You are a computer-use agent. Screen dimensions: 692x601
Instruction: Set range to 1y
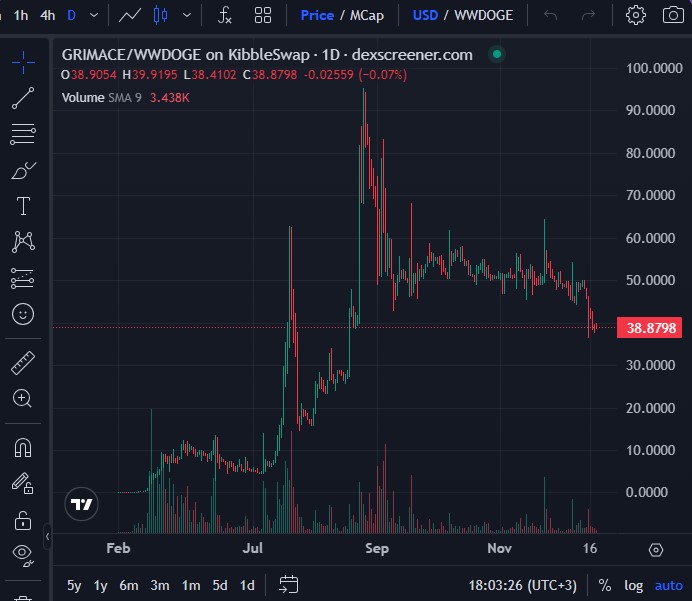pyautogui.click(x=101, y=586)
